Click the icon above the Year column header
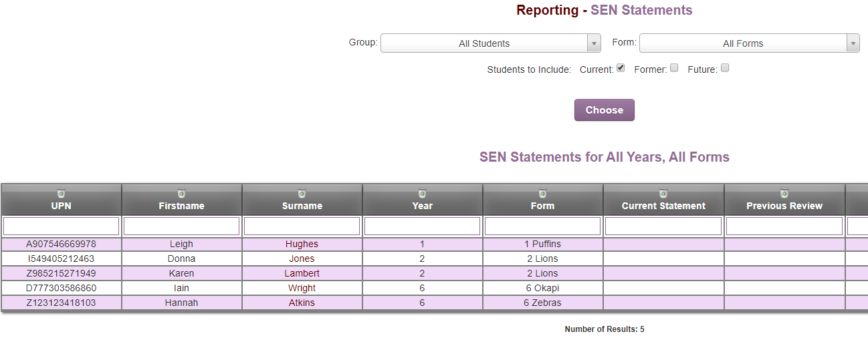 coord(422,193)
